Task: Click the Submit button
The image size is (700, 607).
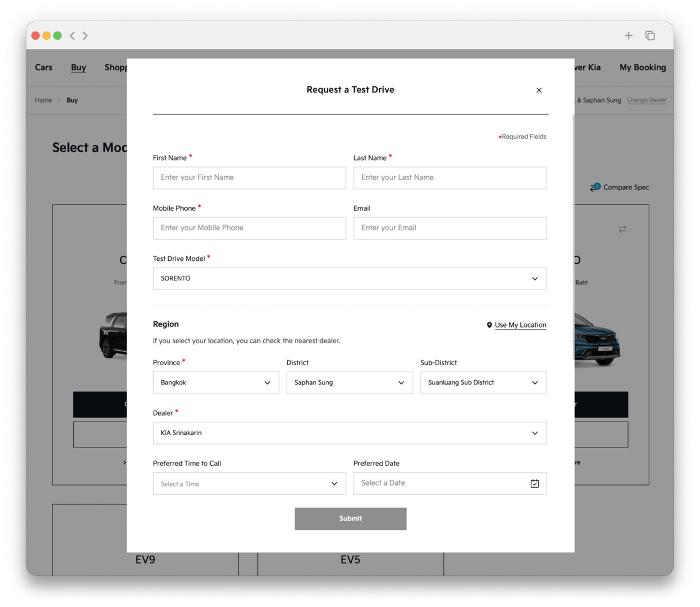Action: [x=351, y=519]
